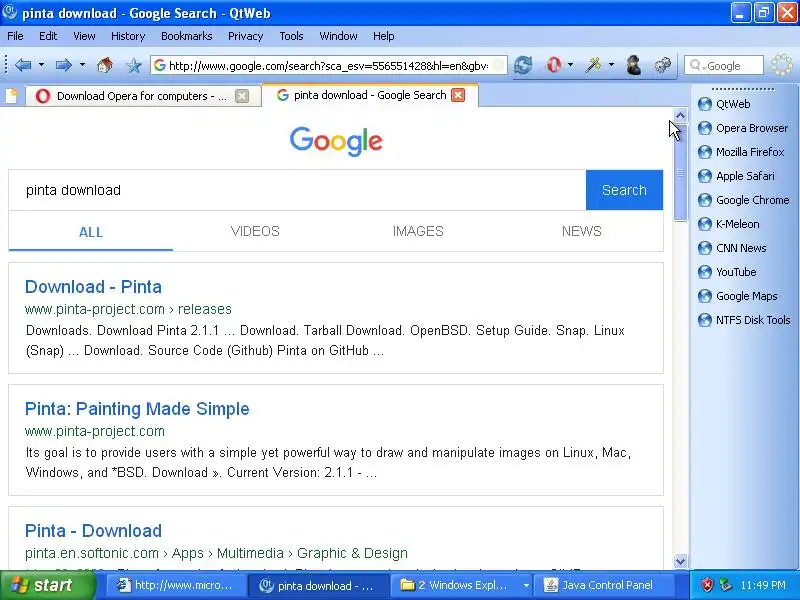Open the Back history dropdown arrow
This screenshot has width=800, height=600.
point(41,65)
